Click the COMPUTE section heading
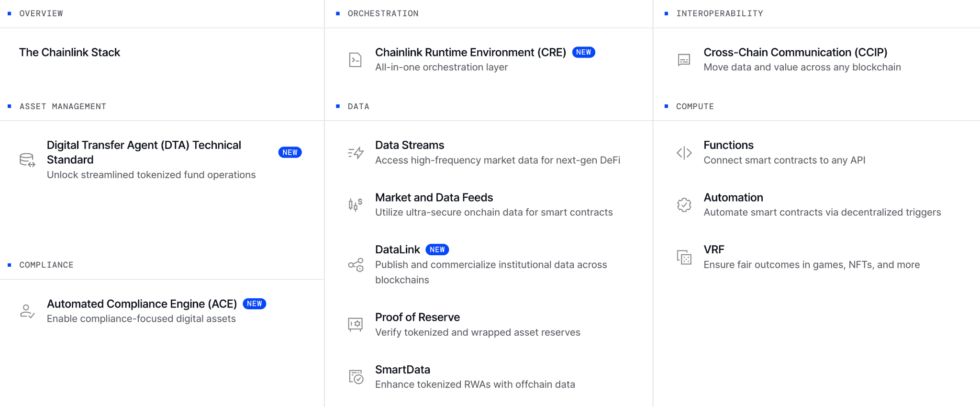This screenshot has height=407, width=980. pyautogui.click(x=695, y=106)
